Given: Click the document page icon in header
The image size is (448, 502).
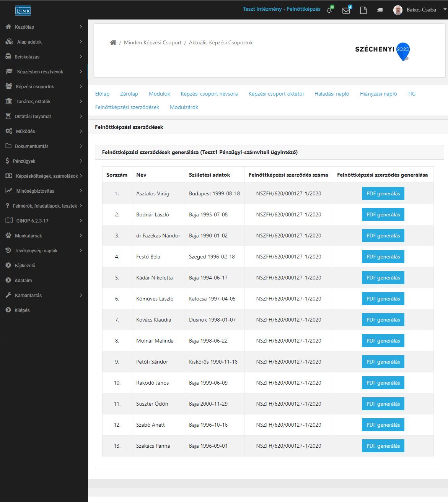Looking at the screenshot, I should click(363, 10).
